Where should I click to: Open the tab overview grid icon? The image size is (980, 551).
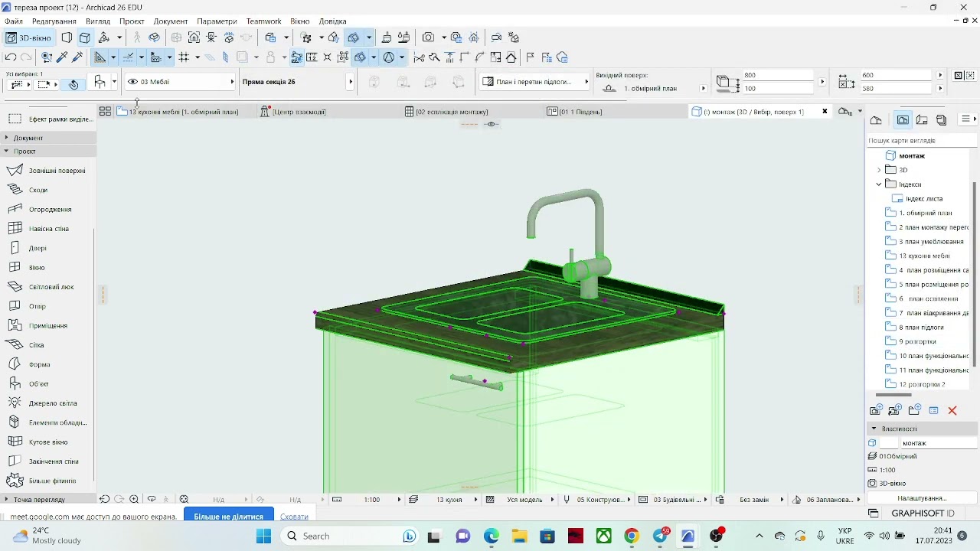pyautogui.click(x=105, y=112)
